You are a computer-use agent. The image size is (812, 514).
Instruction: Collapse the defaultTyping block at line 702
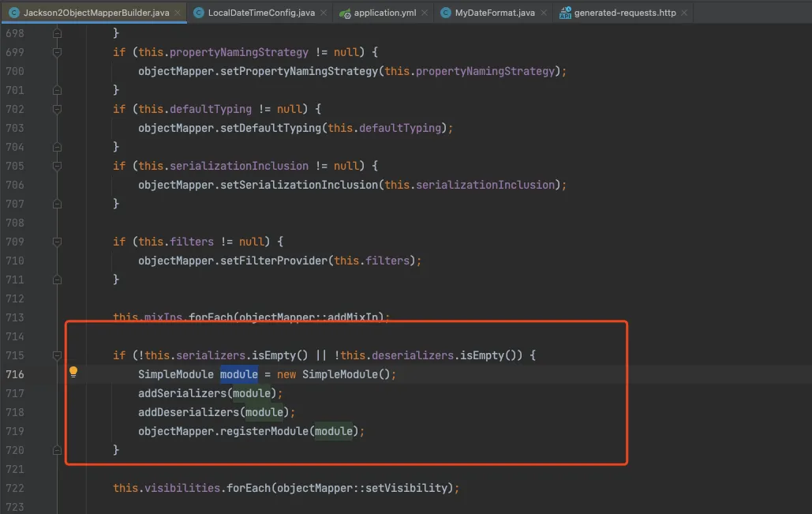57,109
